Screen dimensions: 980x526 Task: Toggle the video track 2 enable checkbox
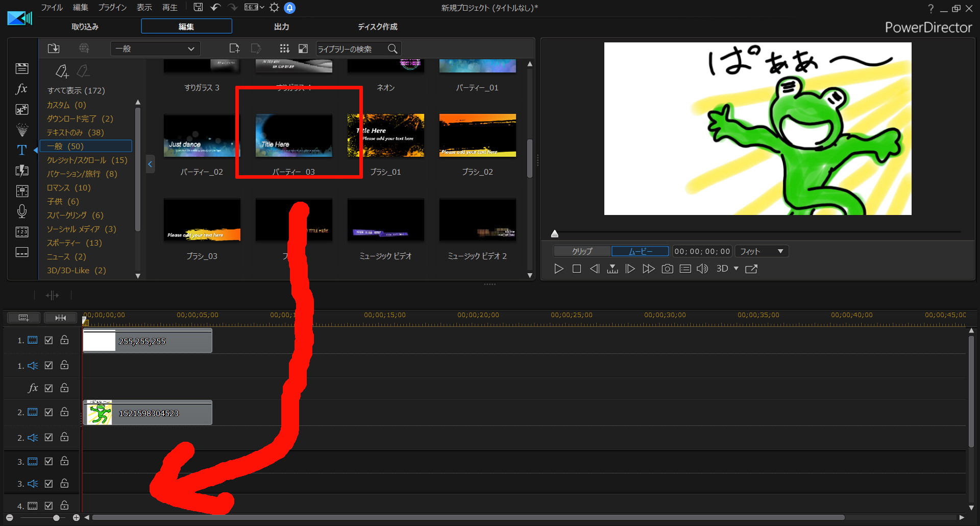point(48,412)
